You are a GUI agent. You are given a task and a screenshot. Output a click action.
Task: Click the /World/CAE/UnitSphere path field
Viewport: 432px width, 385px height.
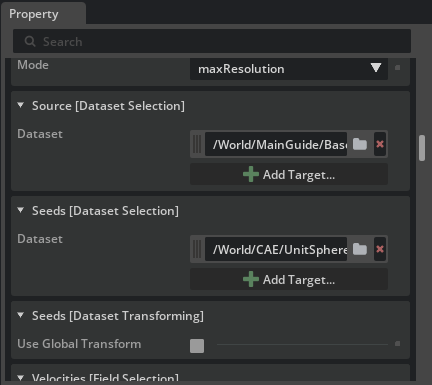(276, 249)
